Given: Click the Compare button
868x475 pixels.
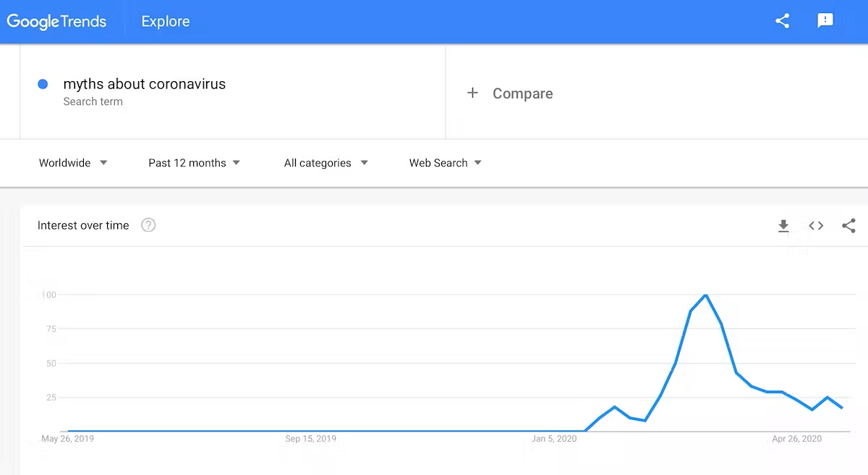Looking at the screenshot, I should [x=510, y=93].
